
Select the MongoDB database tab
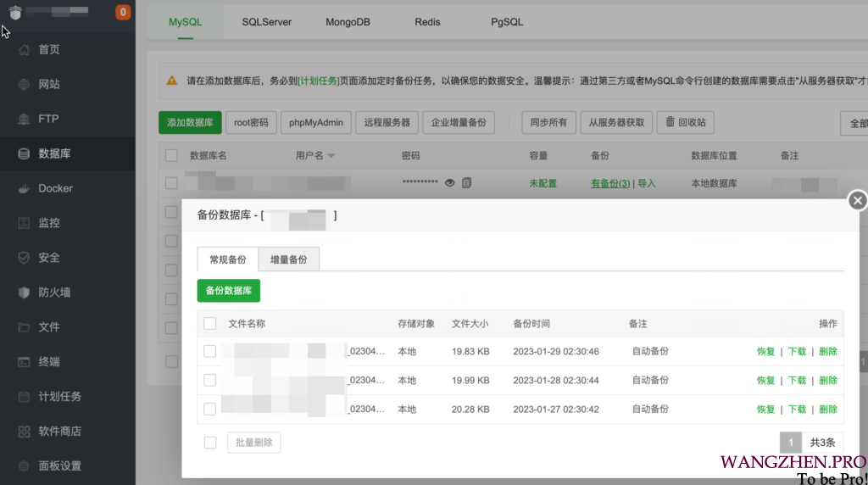pyautogui.click(x=348, y=22)
